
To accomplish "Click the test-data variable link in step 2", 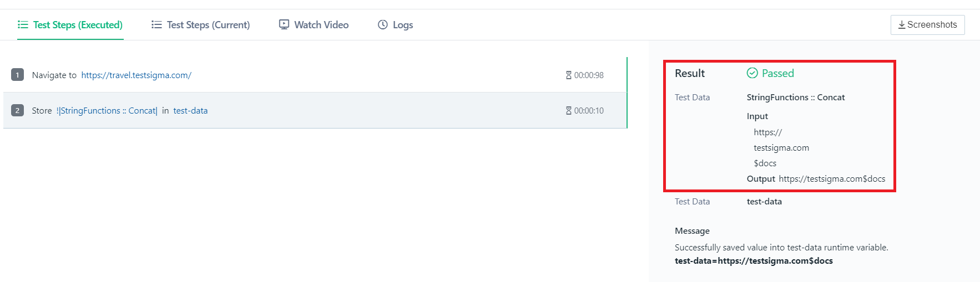I will [190, 111].
